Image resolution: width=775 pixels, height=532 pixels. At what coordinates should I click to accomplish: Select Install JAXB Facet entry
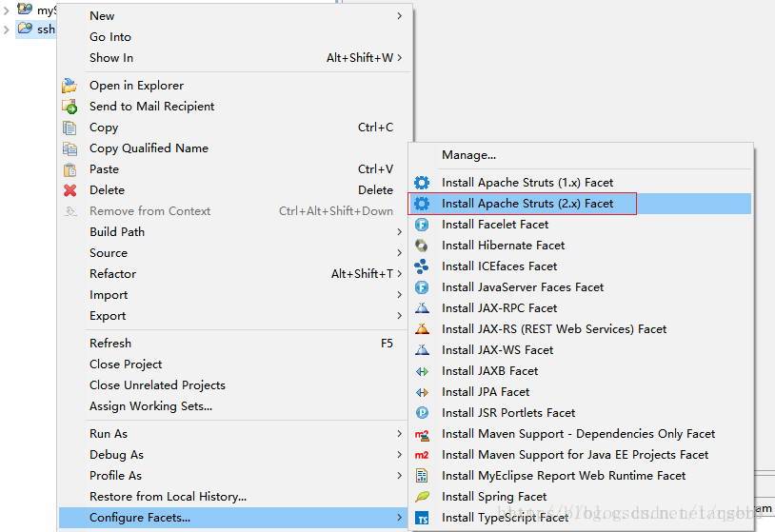(581, 371)
